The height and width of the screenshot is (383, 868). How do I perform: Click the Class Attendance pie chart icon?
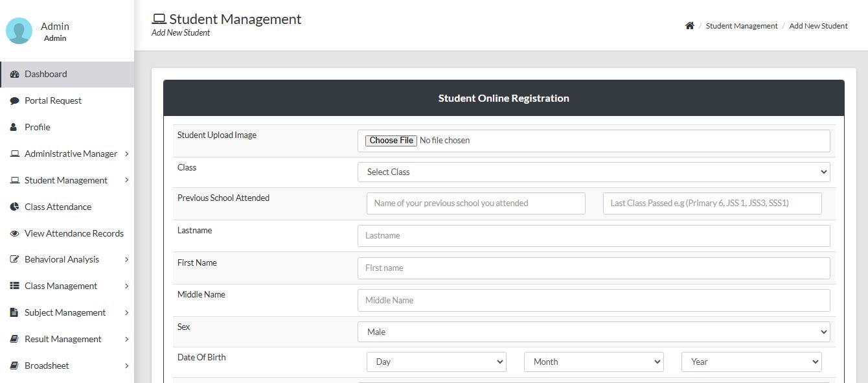14,207
